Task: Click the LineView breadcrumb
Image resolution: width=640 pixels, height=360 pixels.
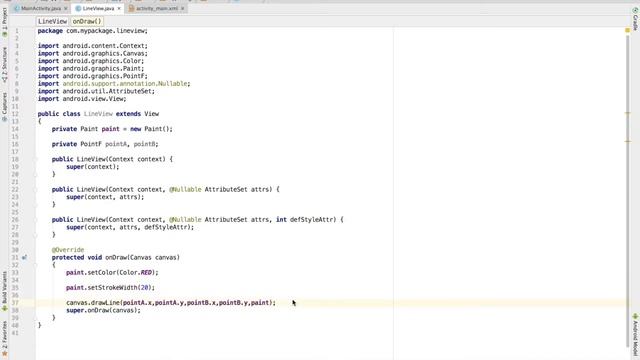Action: [x=52, y=21]
